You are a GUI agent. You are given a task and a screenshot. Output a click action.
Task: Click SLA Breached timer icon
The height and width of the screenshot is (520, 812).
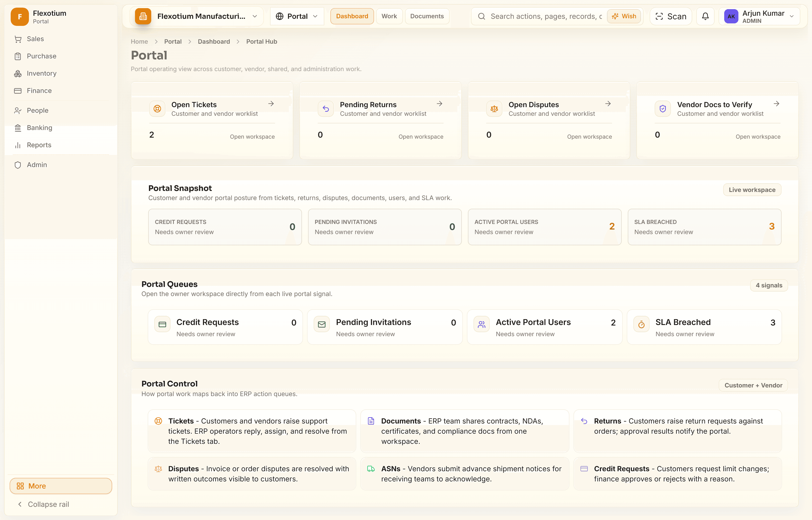tap(641, 324)
